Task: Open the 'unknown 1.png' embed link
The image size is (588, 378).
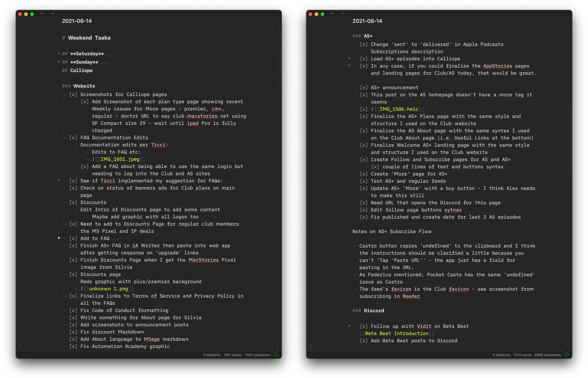Action: (109, 289)
